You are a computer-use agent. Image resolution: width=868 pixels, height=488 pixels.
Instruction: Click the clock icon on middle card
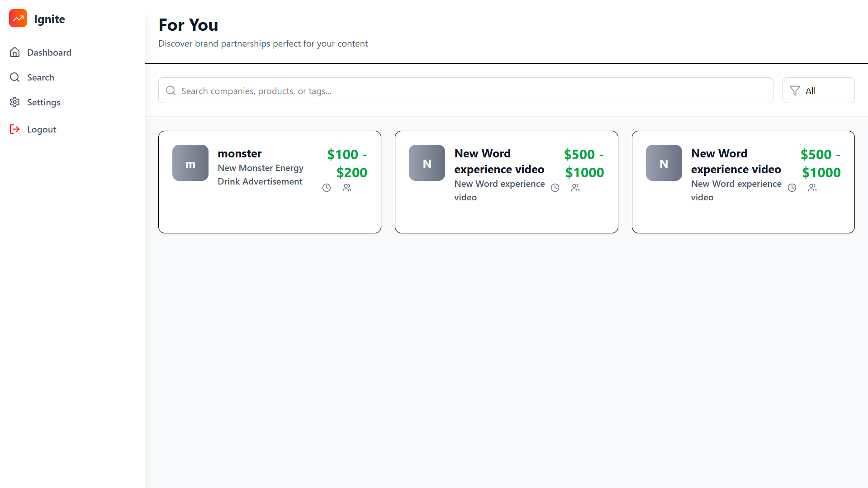coord(555,188)
